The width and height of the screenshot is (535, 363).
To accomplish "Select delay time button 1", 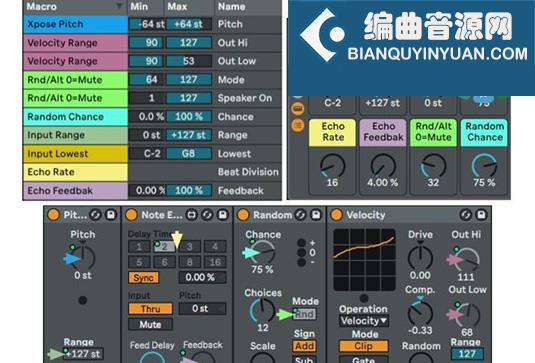I will pos(139,247).
